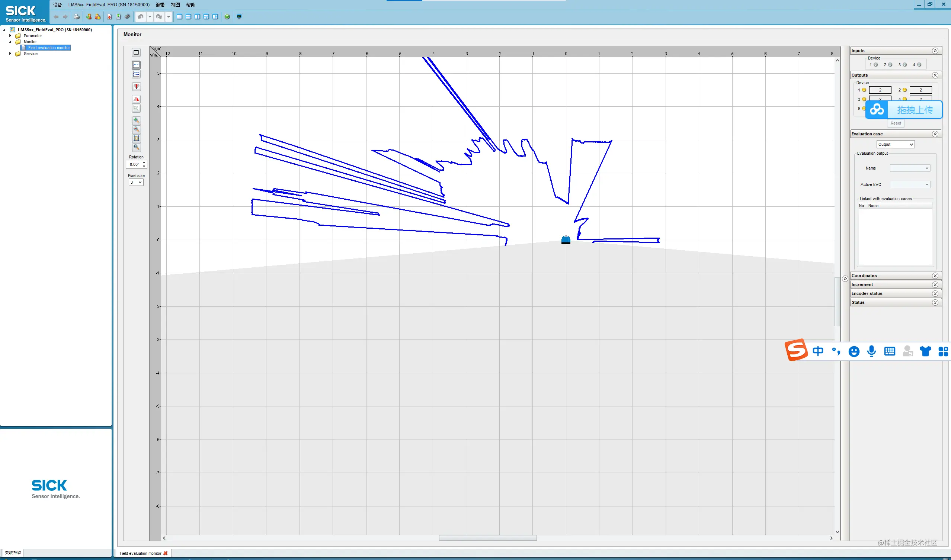This screenshot has height=560, width=951.
Task: Toggle Device input indicator 4
Action: click(919, 65)
